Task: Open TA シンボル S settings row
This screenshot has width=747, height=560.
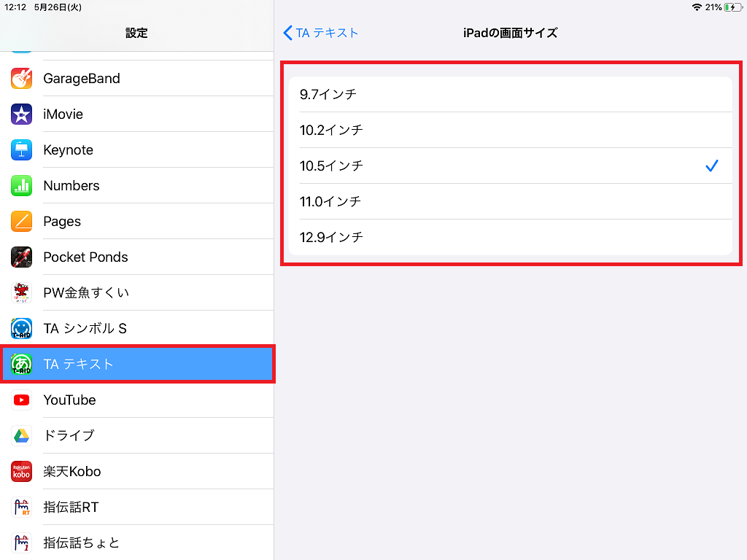Action: [x=136, y=329]
